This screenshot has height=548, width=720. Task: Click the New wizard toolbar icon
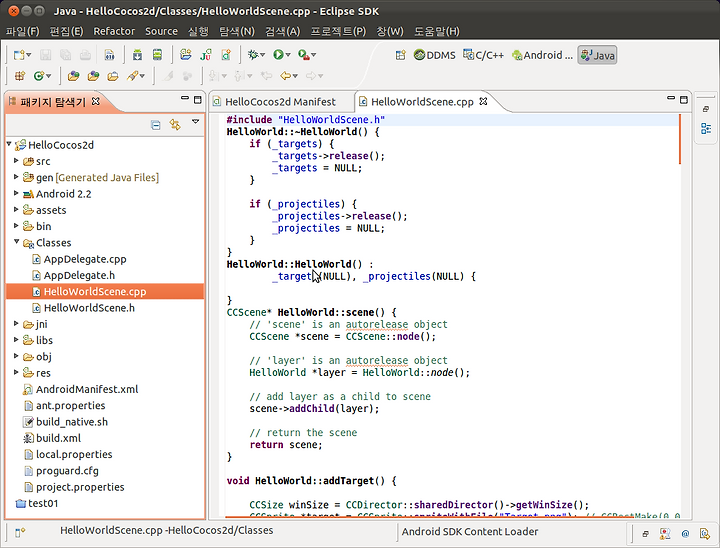click(x=19, y=55)
